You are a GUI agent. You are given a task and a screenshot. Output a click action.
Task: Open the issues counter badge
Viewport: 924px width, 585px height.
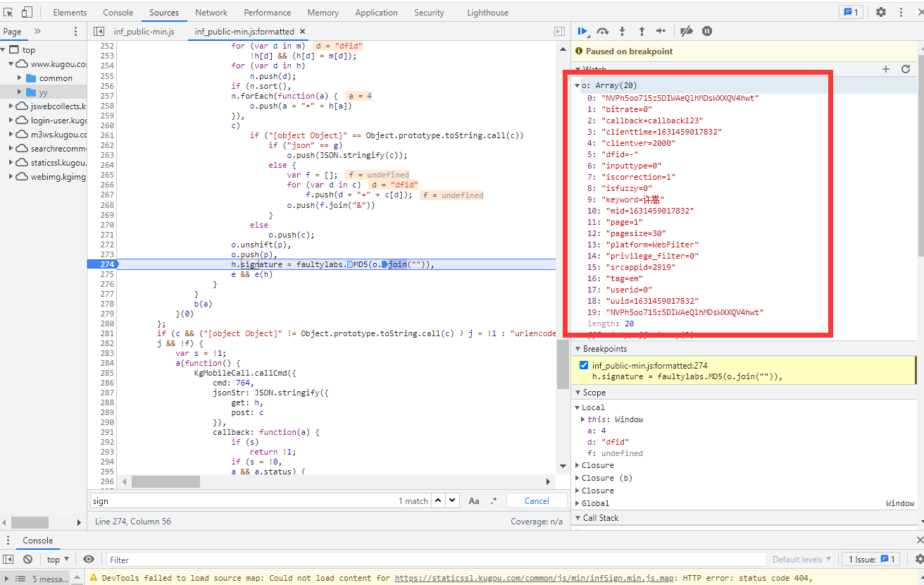coord(851,12)
